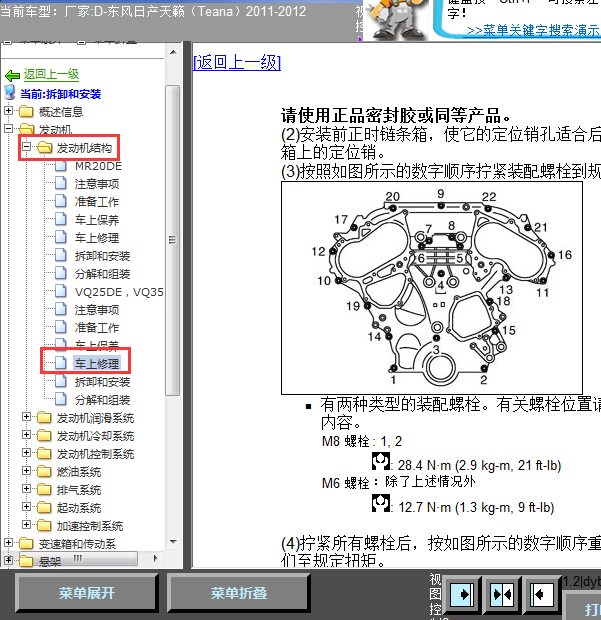Open the last 拆卸和安装 tree item
The image size is (601, 620).
(102, 382)
